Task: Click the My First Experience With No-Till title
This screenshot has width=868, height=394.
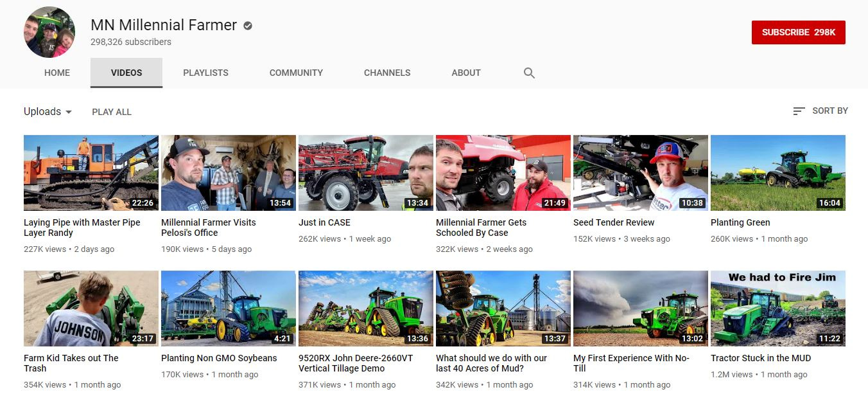Action: 631,363
